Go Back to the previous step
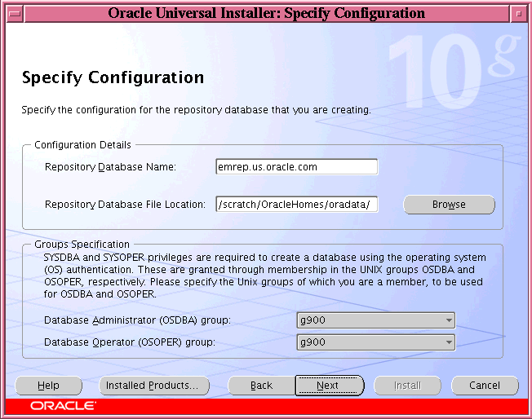The height and width of the screenshot is (419, 532). pyautogui.click(x=261, y=386)
